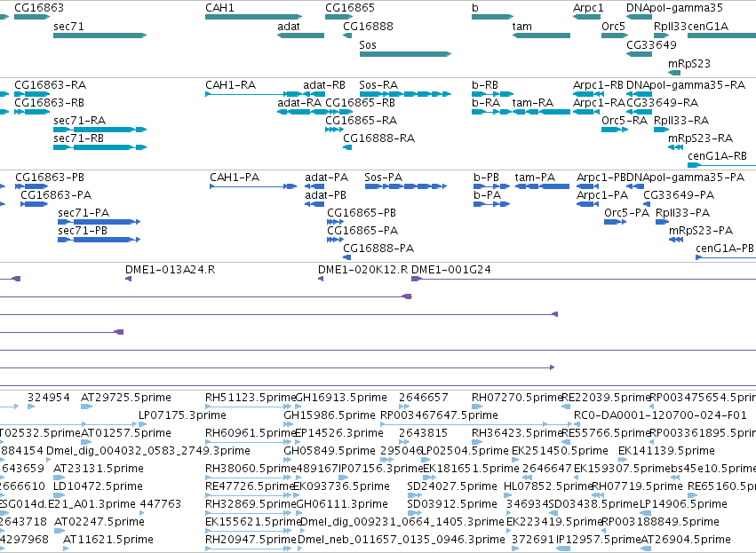Click EST RH07270.5prime

(x=477, y=407)
